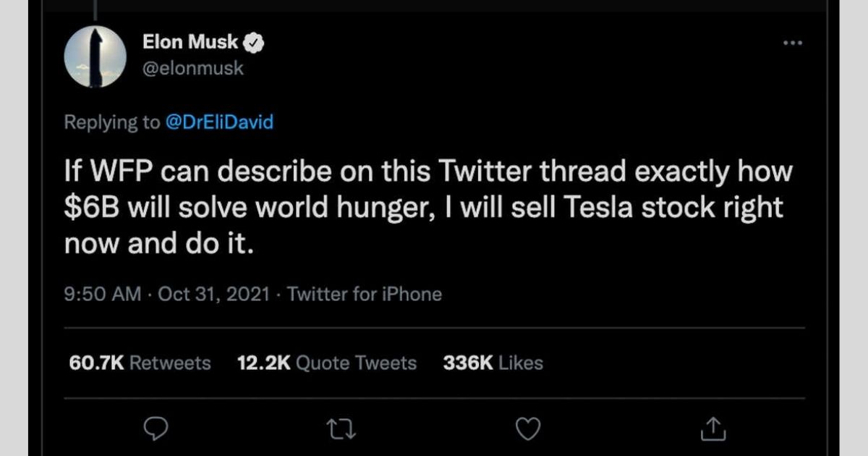Reply to the tweet via speech bubble icon
This screenshot has width=868, height=456.
coord(156,429)
